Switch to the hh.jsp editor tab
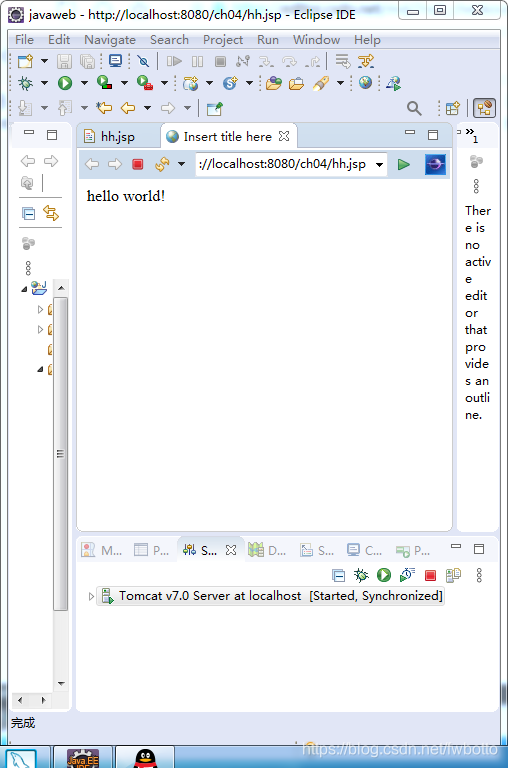 (118, 137)
